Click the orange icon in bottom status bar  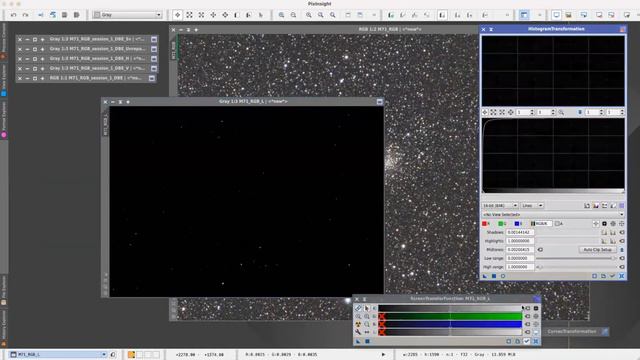[x=131, y=354]
